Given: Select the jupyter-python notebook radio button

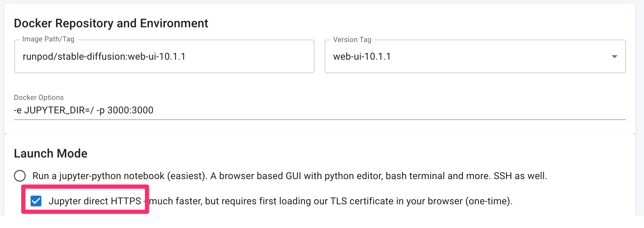Looking at the screenshot, I should 20,176.
